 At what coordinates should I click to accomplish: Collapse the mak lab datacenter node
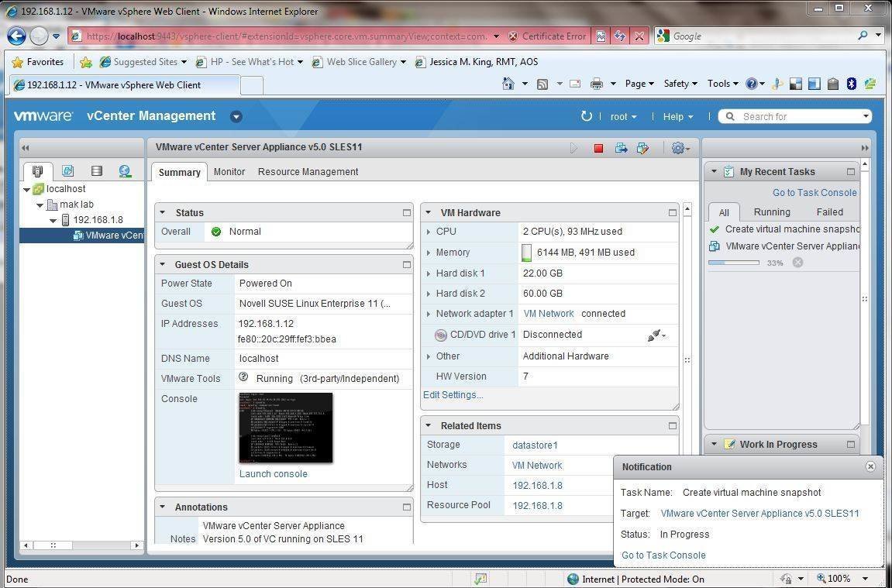40,205
